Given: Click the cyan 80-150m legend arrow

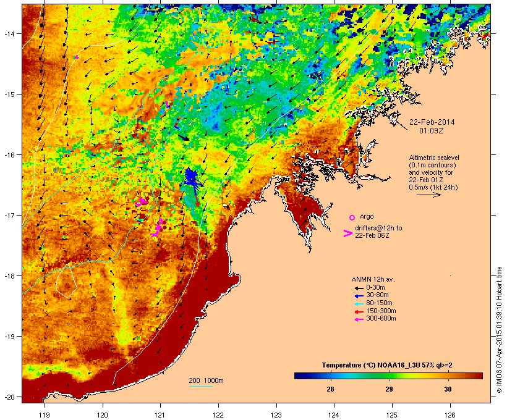Looking at the screenshot, I should [359, 304].
